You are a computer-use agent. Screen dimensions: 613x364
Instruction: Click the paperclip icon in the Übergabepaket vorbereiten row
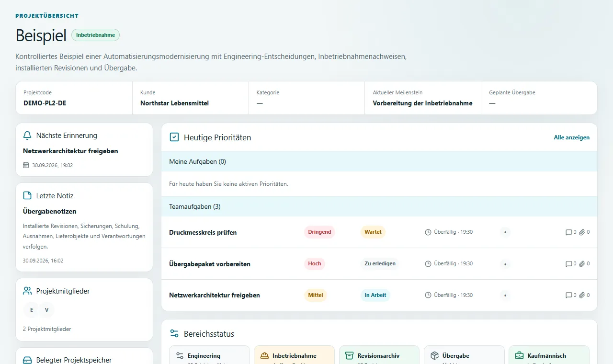582,264
